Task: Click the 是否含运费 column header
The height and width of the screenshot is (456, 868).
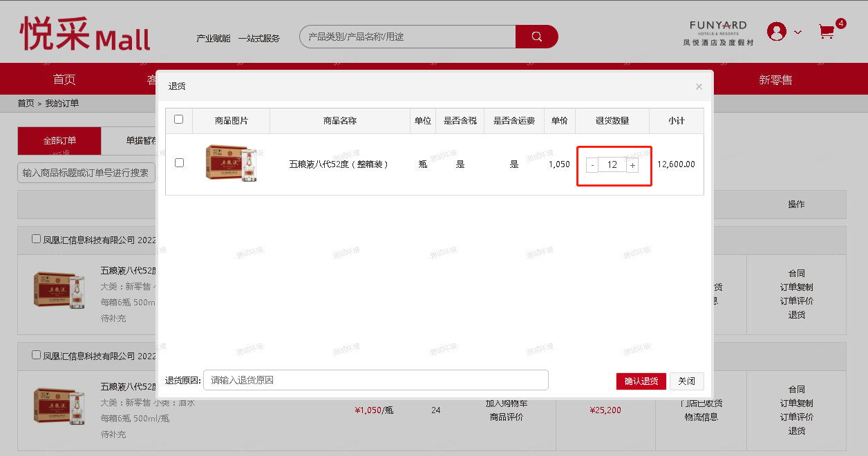Action: coord(514,121)
